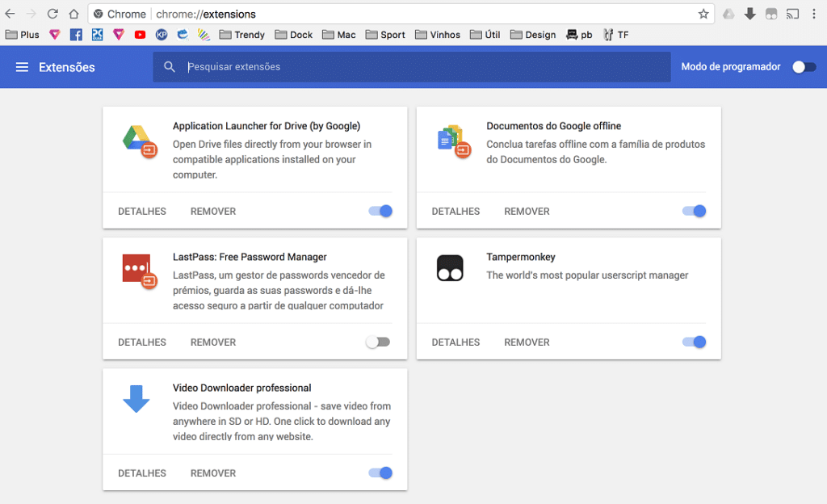Viewport: 827px width, 504px height.
Task: Reload the extensions page
Action: [52, 14]
